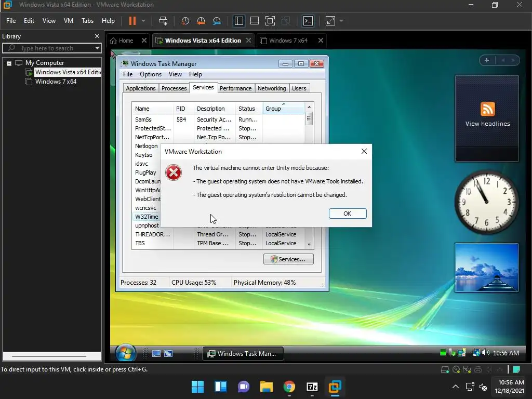Click the Services... button in Task Manager
This screenshot has width=532, height=399.
pos(288,259)
